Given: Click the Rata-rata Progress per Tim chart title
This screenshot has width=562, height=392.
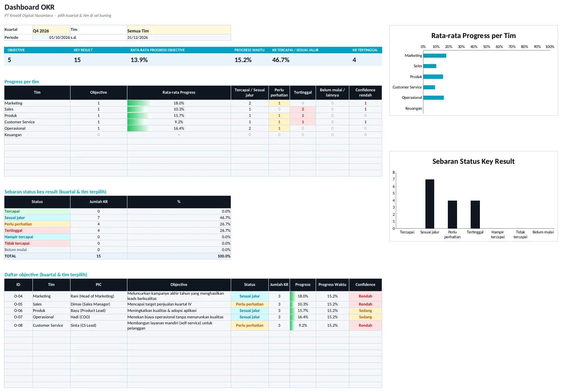Looking at the screenshot, I should tap(473, 36).
